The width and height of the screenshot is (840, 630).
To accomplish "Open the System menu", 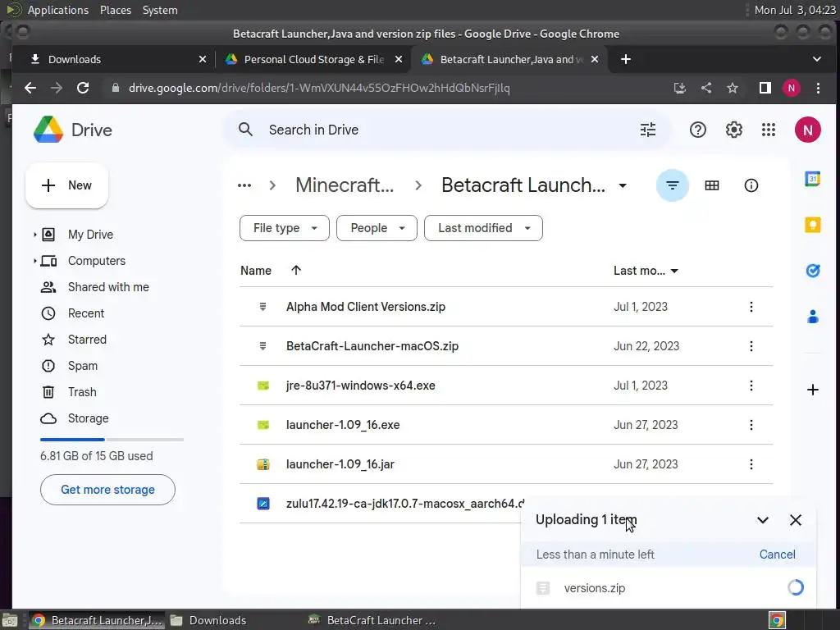I will tap(160, 10).
